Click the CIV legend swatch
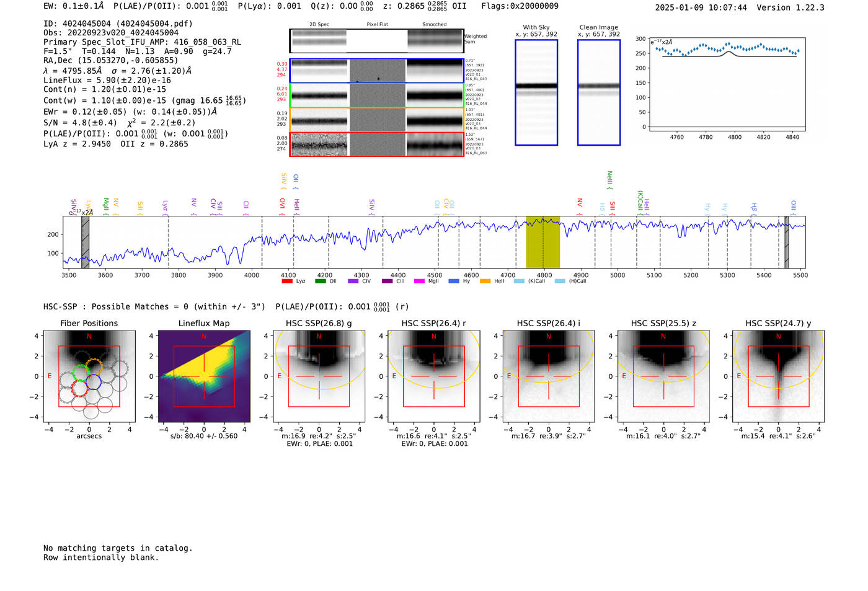The width and height of the screenshot is (868, 591). tap(353, 281)
